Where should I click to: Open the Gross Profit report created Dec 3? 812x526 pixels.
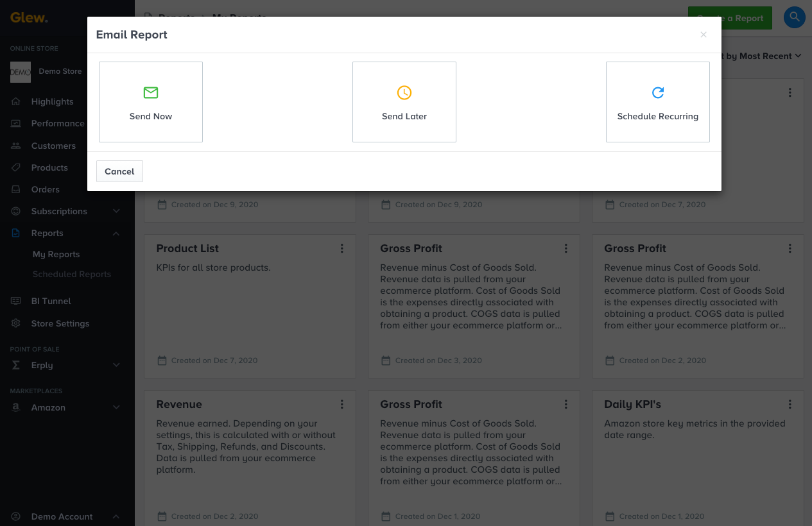[411, 248]
